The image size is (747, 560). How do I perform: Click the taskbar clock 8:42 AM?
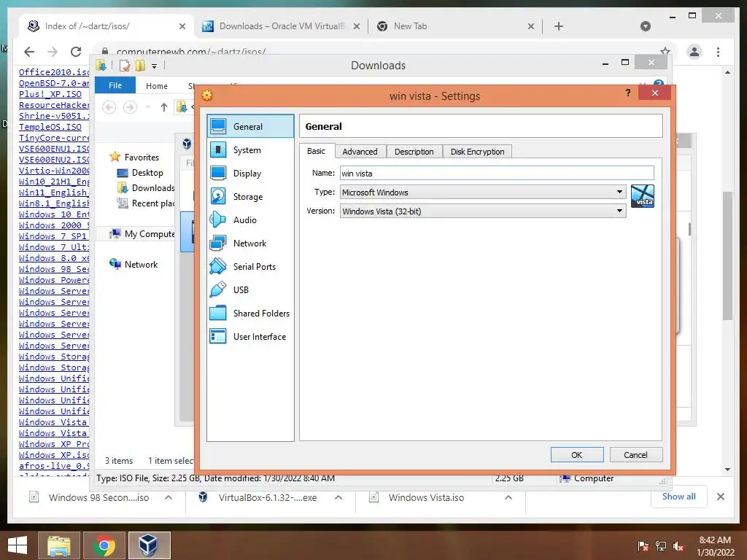715,540
